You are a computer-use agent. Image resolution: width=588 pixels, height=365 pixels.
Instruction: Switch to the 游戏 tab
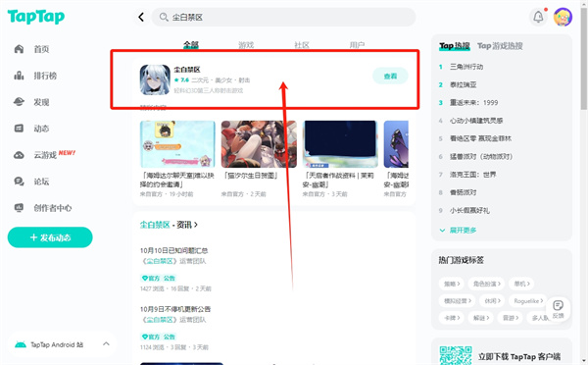246,45
